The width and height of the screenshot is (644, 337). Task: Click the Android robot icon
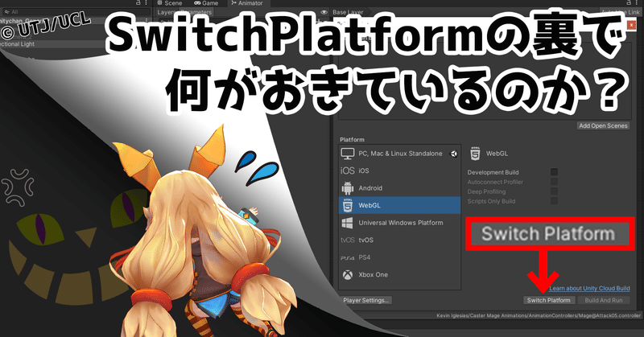click(348, 188)
